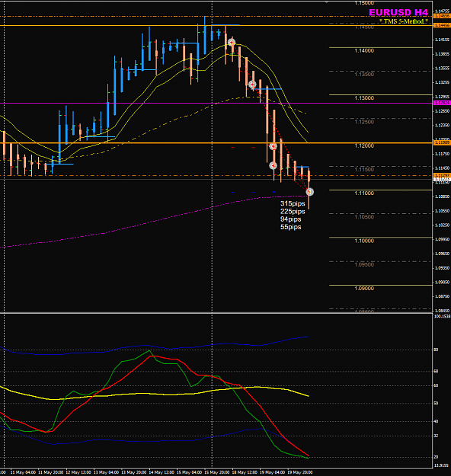Click the 1.14000 round-number level label
451x476 pixels.
(x=364, y=51)
